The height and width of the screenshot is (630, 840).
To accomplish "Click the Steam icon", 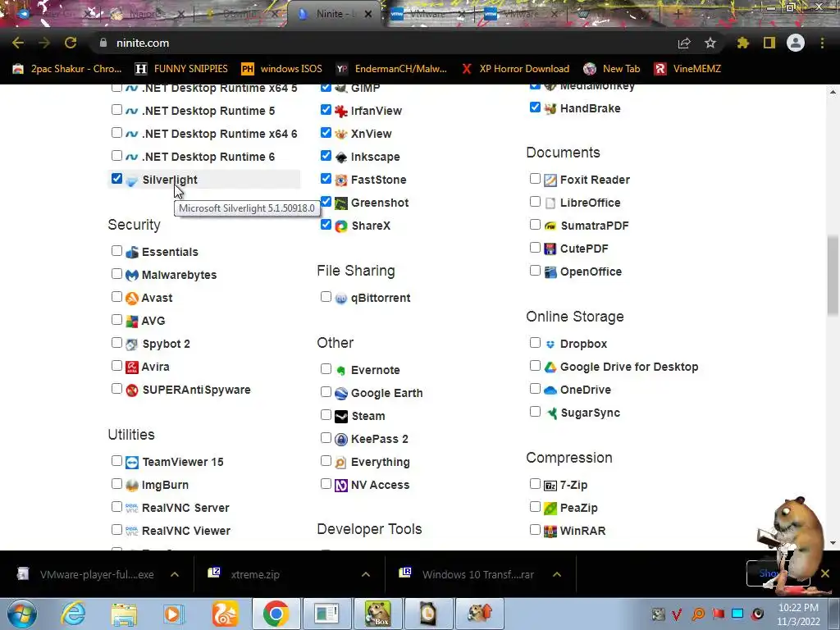I will coord(340,416).
